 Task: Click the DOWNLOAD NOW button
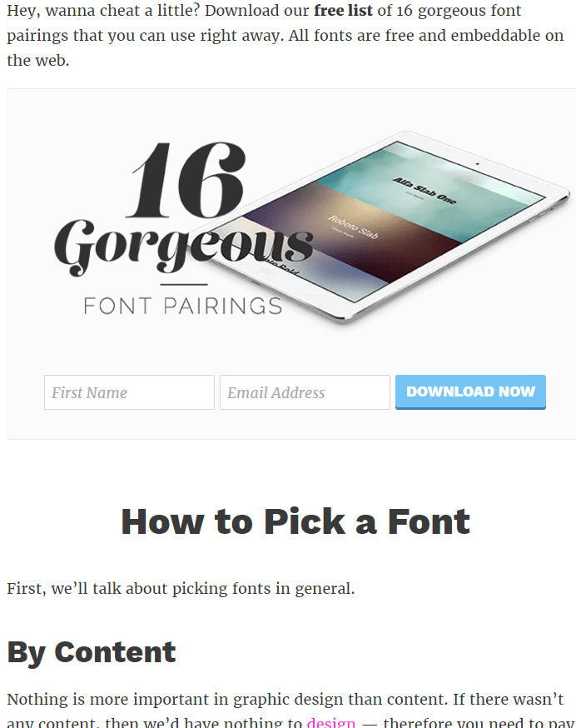(x=470, y=392)
